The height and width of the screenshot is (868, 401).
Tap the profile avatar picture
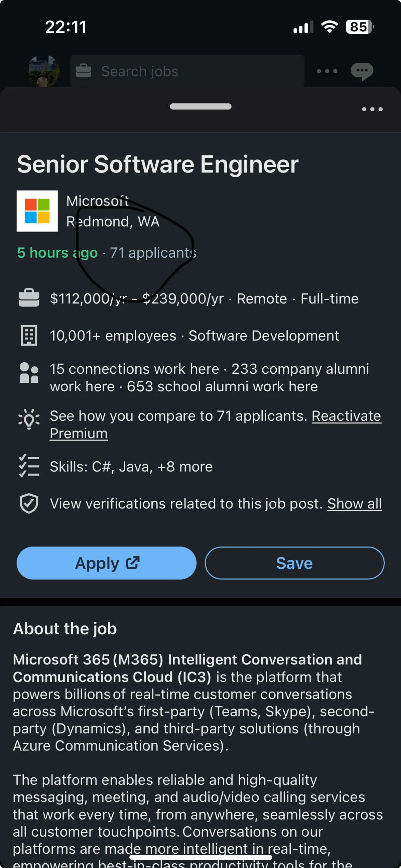click(x=44, y=71)
